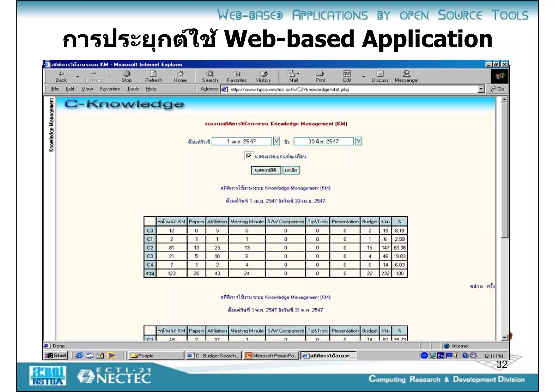The height and width of the screenshot is (392, 555).
Task: Open the Help menu
Action: click(151, 89)
